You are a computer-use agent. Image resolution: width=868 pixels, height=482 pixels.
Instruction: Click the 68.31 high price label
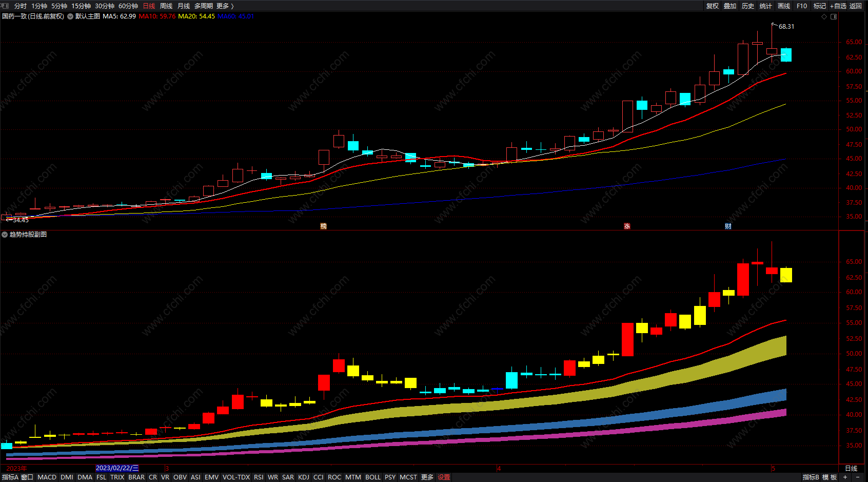(x=786, y=27)
